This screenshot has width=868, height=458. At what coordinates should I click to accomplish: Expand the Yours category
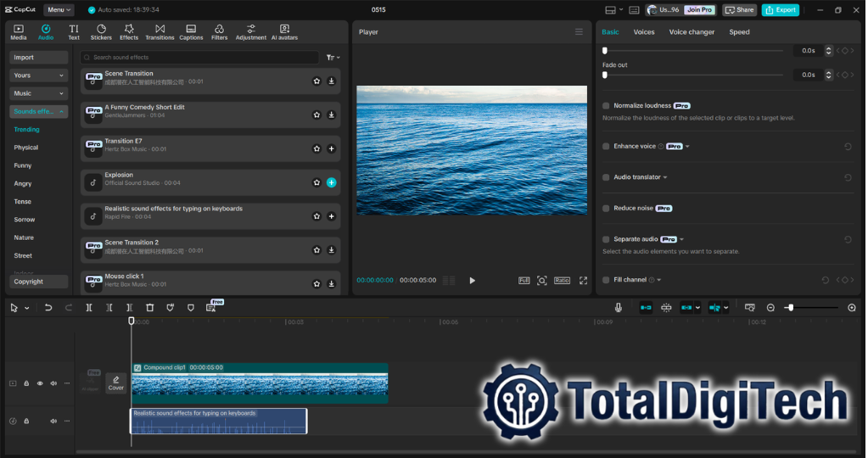point(38,75)
